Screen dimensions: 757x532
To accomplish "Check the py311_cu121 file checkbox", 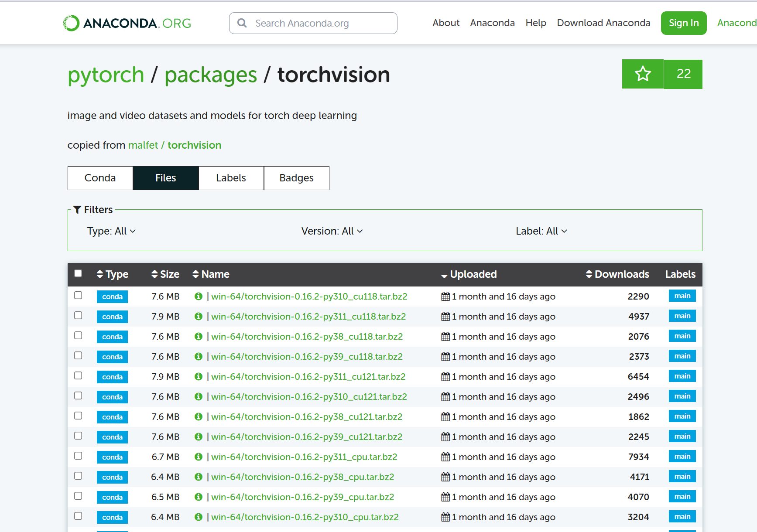I will [x=78, y=375].
